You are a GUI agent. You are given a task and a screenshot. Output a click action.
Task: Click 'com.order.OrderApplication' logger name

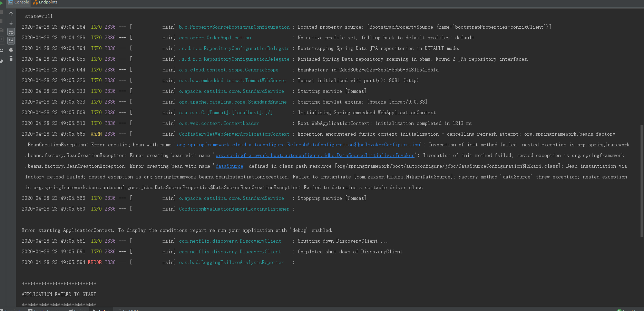click(x=215, y=38)
